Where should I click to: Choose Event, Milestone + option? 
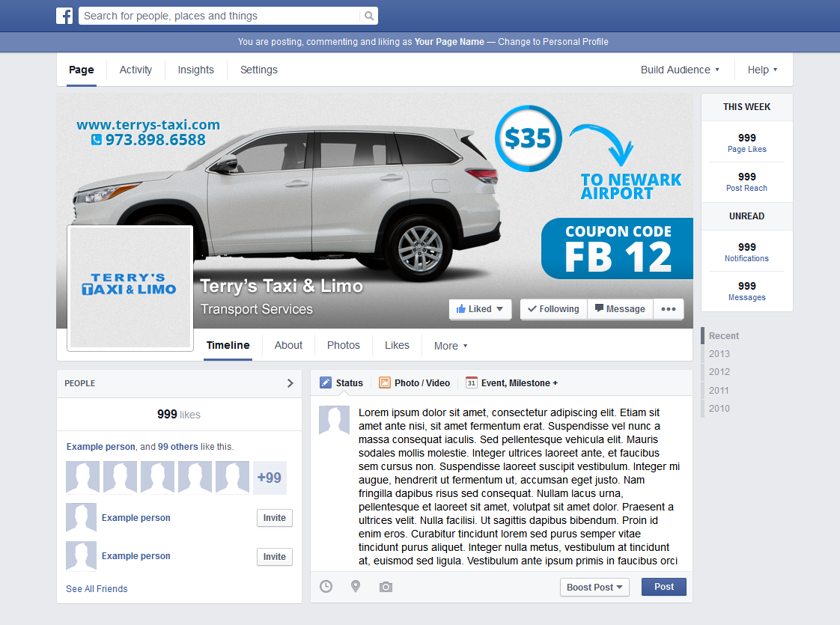(511, 382)
